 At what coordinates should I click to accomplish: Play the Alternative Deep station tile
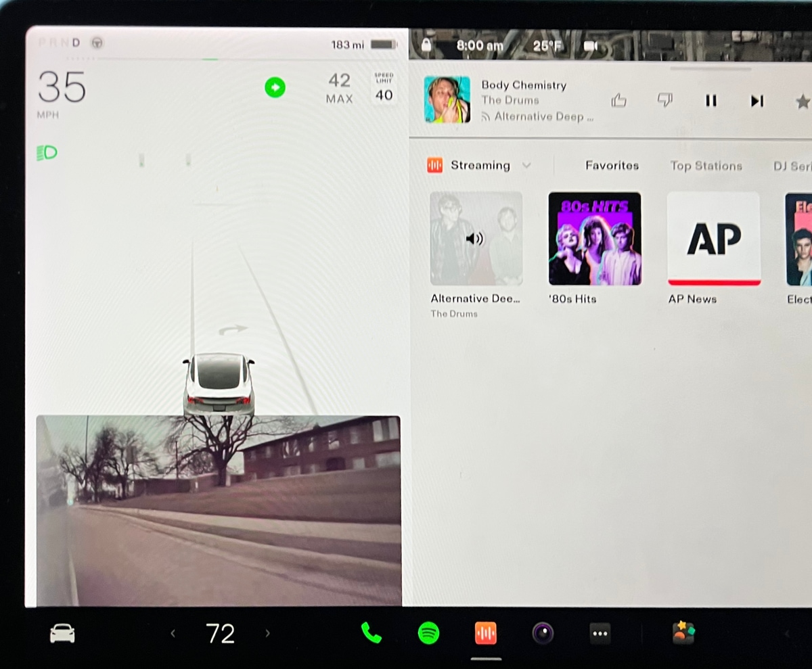[x=476, y=238]
